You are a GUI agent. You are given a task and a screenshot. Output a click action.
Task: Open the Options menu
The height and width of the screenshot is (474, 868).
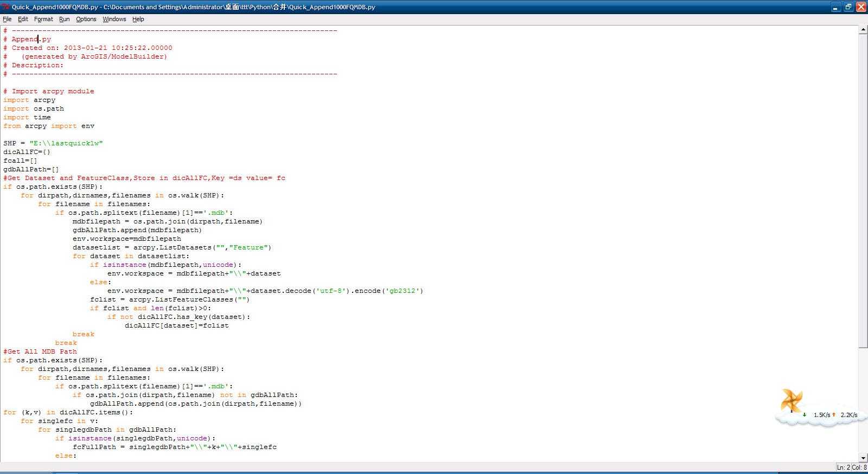click(x=86, y=19)
